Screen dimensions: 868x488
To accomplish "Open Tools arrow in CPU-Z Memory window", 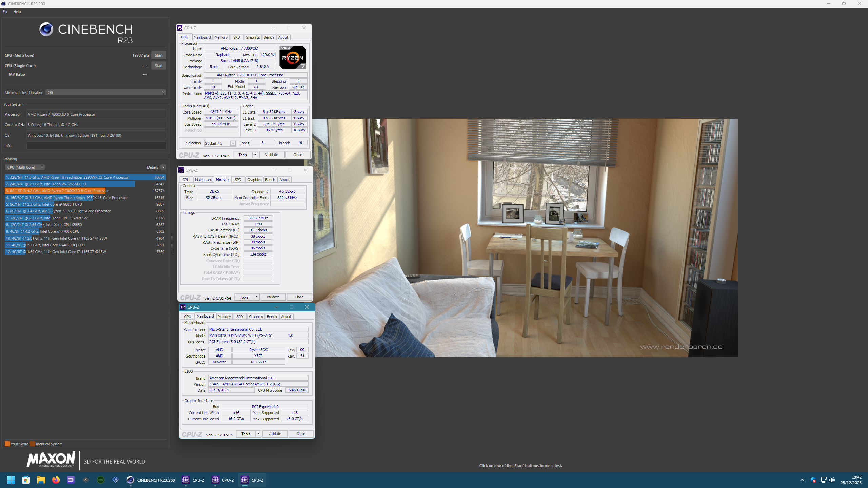I will coord(256,297).
